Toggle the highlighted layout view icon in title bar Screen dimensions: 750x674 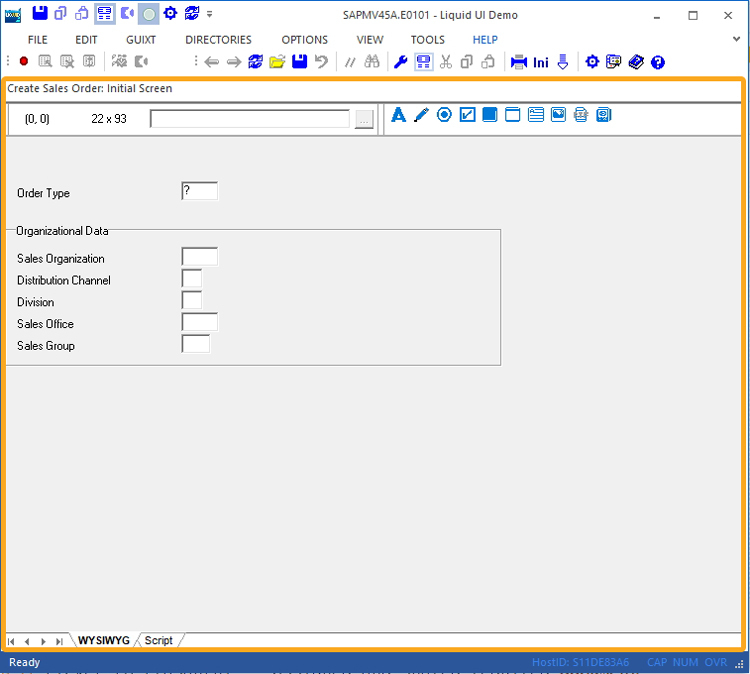(104, 14)
